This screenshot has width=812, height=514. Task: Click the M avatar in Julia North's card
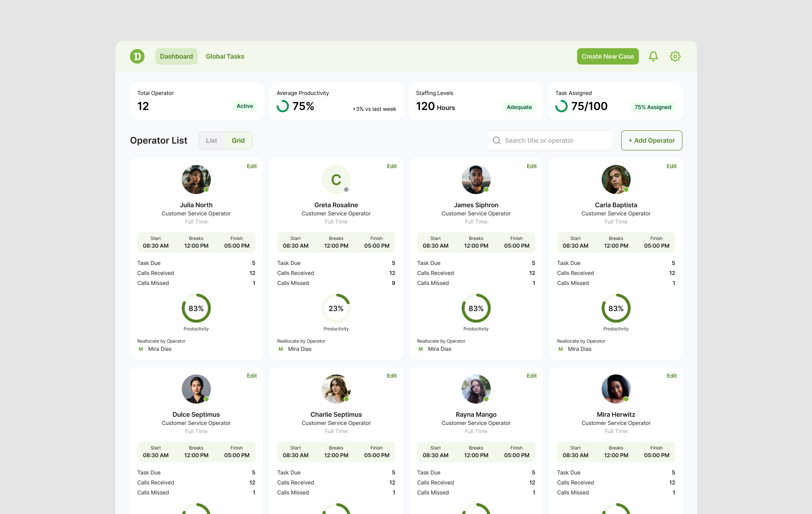(x=141, y=349)
